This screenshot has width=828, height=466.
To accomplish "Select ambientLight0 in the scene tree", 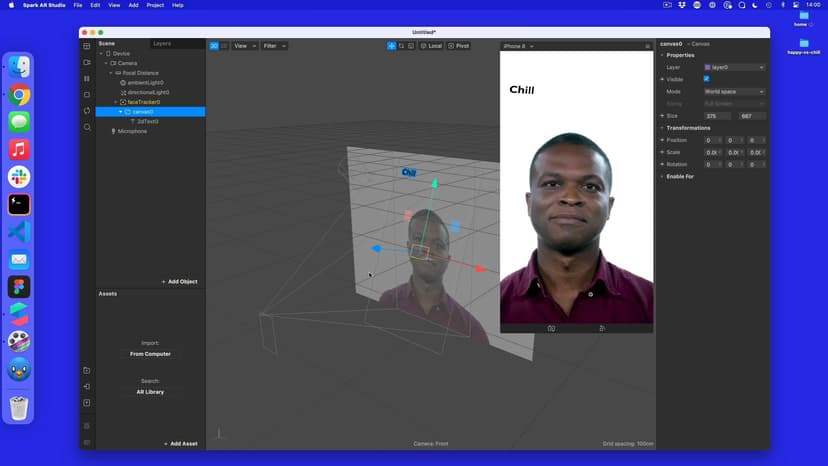I will 145,82.
